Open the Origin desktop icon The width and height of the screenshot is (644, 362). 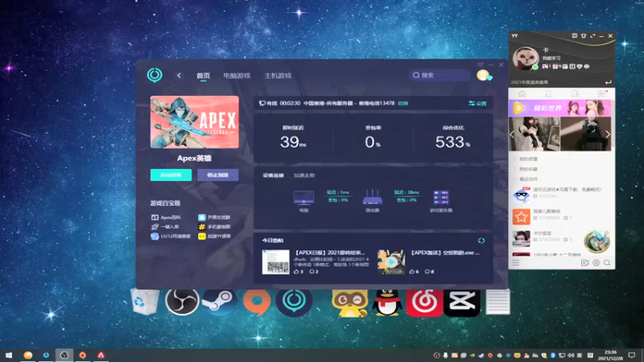click(257, 302)
